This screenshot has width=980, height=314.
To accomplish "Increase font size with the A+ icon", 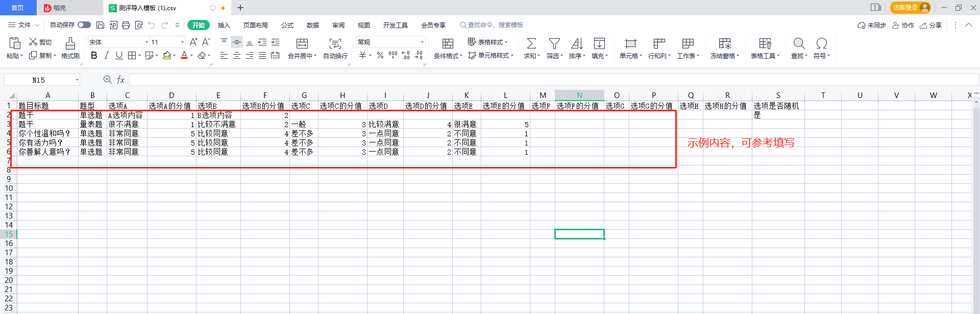I will pos(193,42).
